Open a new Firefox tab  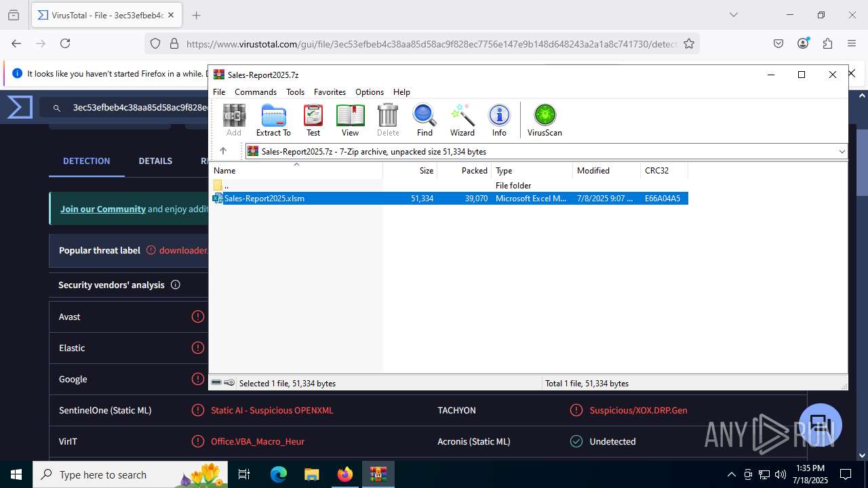coord(196,15)
